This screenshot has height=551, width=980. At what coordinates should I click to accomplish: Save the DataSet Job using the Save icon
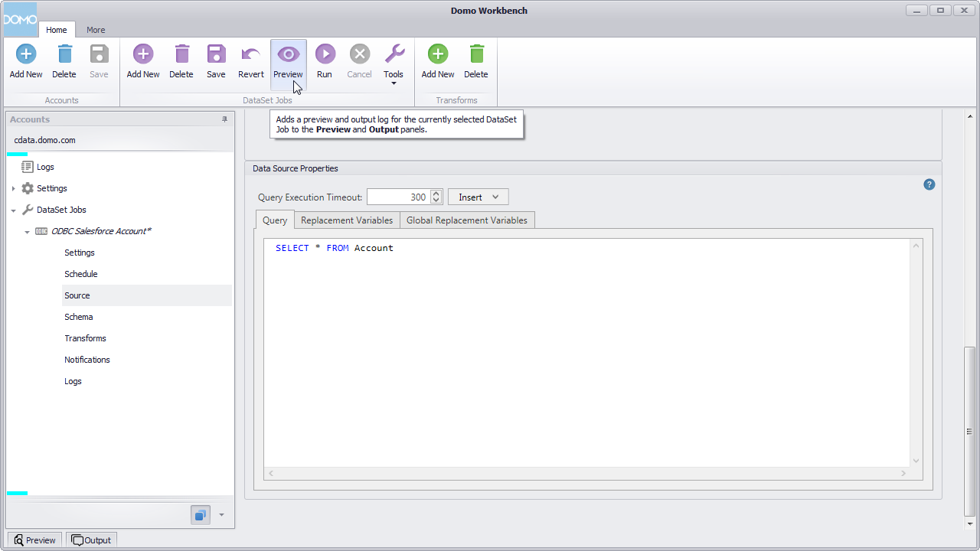click(216, 54)
